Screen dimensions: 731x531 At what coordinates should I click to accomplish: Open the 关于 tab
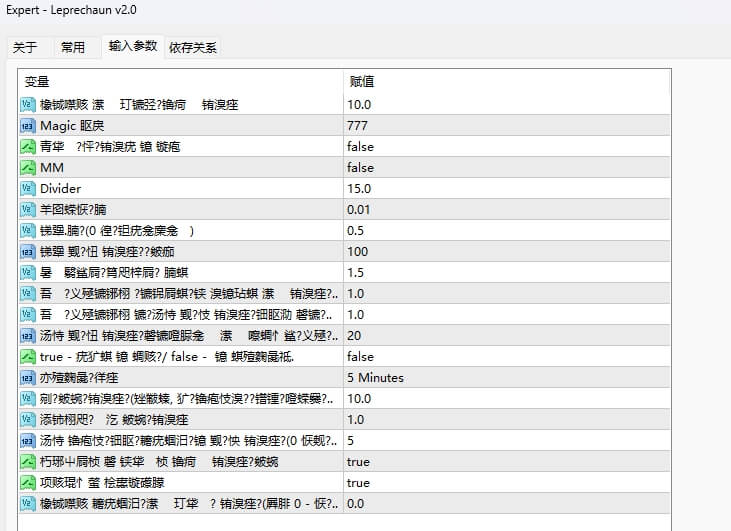click(25, 47)
